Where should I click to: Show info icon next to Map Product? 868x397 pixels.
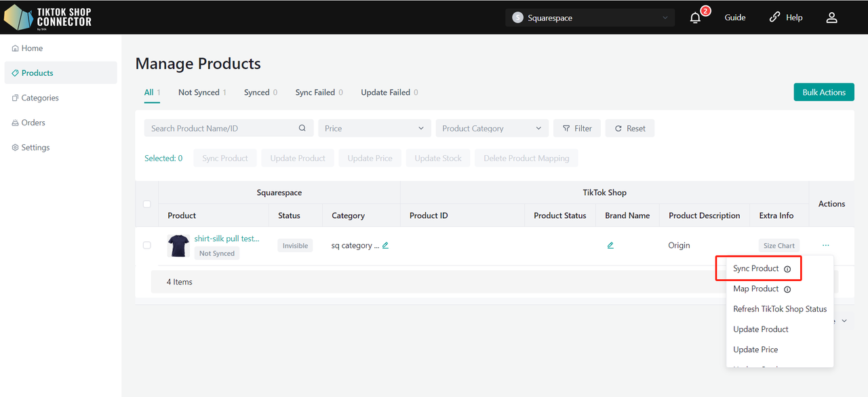tap(787, 289)
